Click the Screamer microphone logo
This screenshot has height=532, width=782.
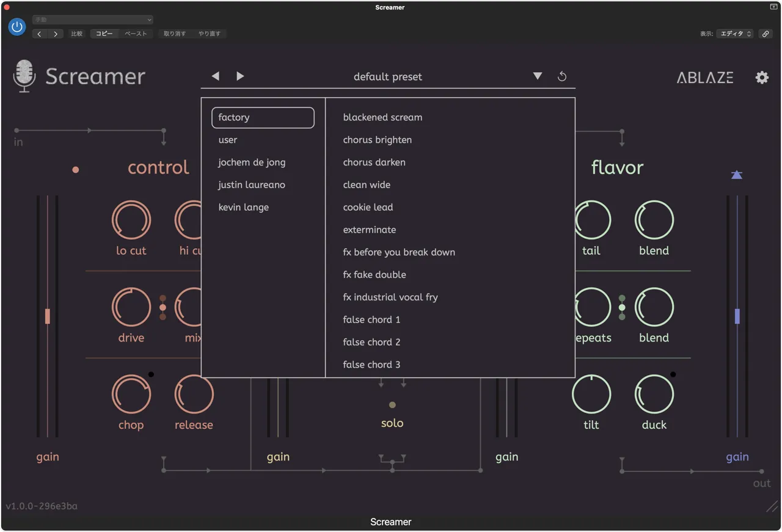24,76
